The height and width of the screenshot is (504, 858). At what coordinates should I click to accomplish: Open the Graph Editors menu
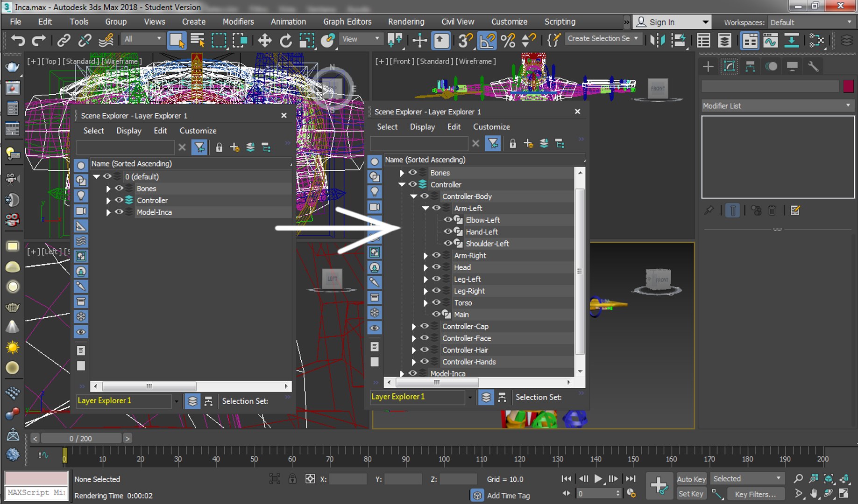(x=347, y=21)
